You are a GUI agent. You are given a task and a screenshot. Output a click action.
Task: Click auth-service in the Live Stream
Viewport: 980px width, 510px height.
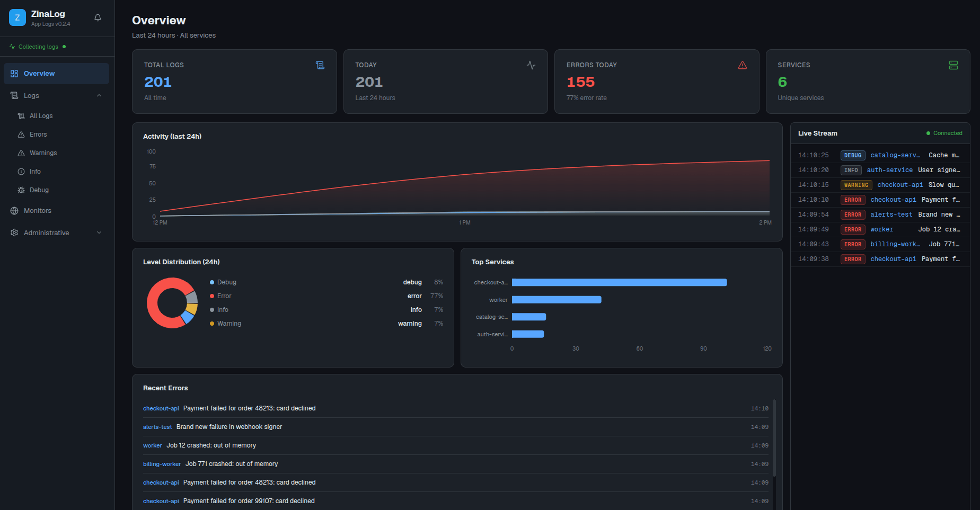[890, 170]
